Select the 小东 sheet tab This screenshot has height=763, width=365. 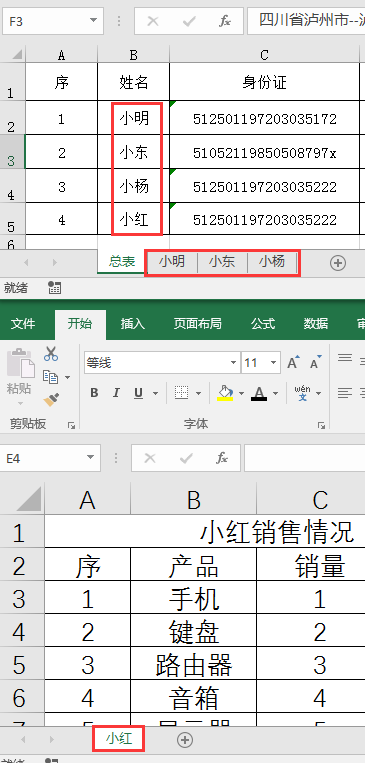(x=222, y=262)
